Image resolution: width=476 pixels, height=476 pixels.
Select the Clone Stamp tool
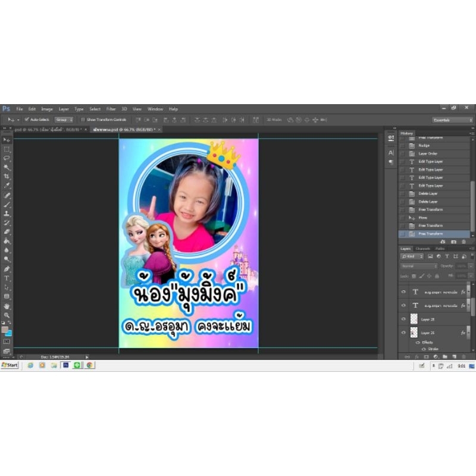[7, 214]
